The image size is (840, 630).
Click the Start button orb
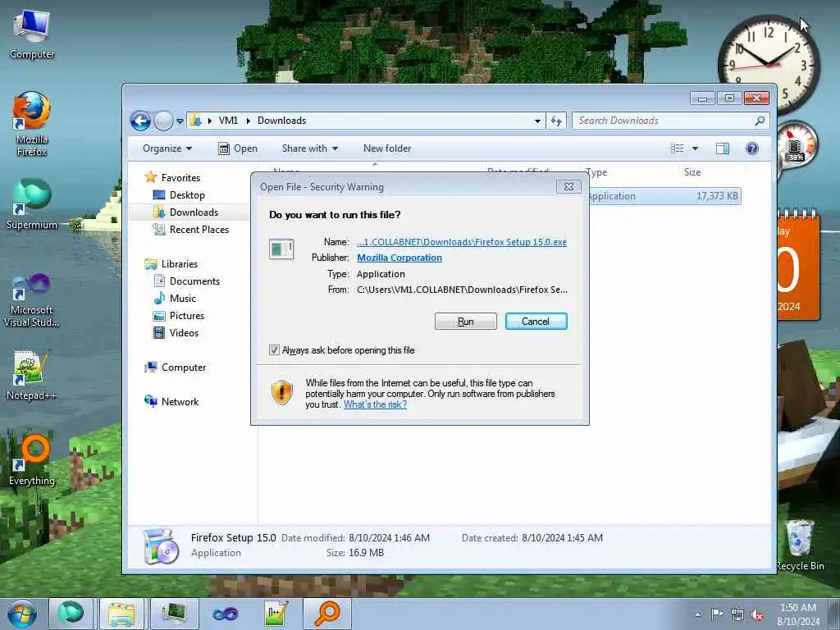(22, 614)
